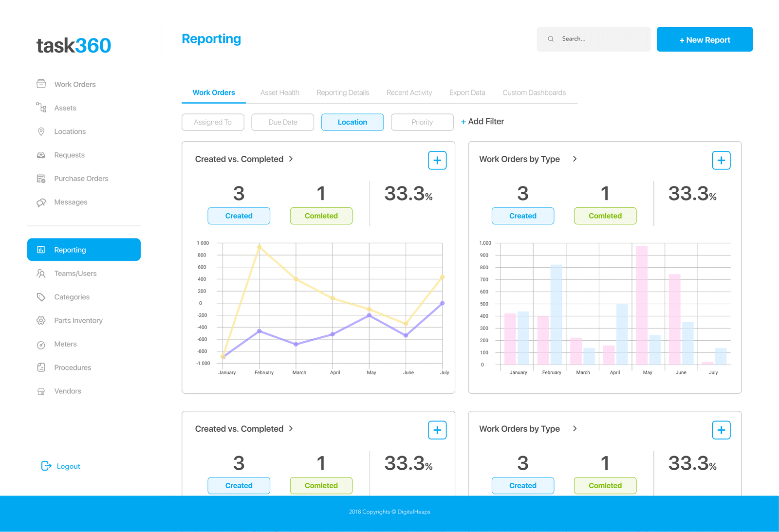779x532 pixels.
Task: Click the Work Orders sidebar icon
Action: pyautogui.click(x=41, y=84)
